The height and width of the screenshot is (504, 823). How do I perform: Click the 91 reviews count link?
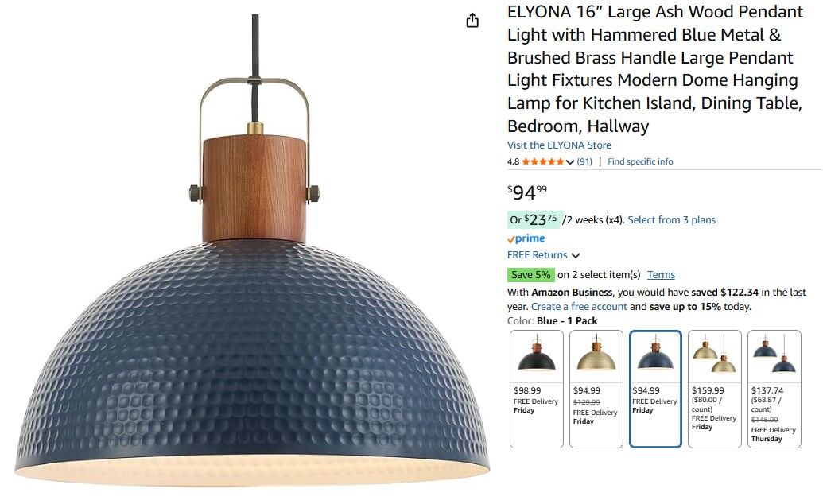[x=584, y=161]
